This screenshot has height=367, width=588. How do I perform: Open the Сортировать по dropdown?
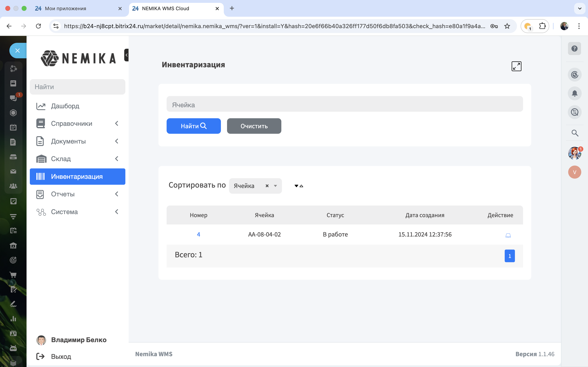pos(275,186)
